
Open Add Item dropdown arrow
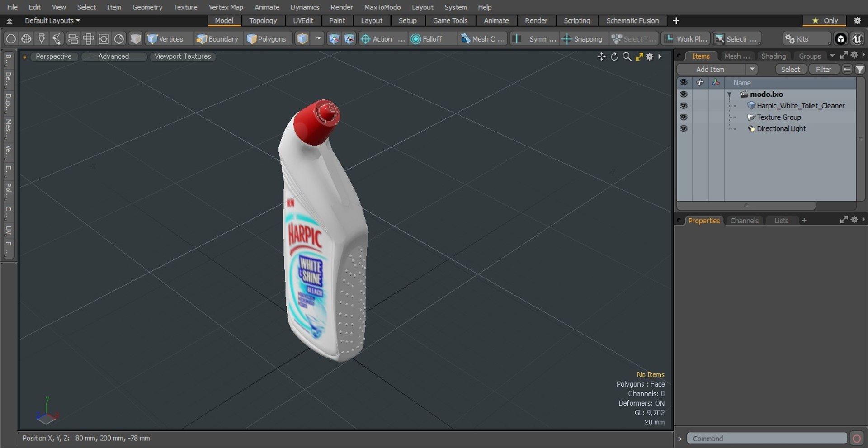pos(752,69)
